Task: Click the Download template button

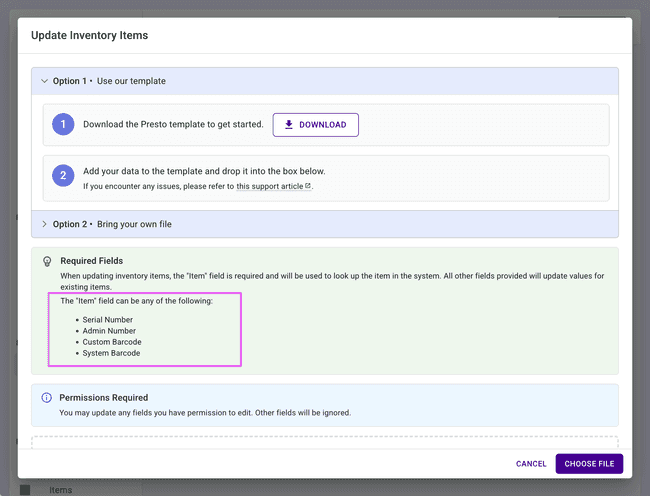Action: [315, 125]
